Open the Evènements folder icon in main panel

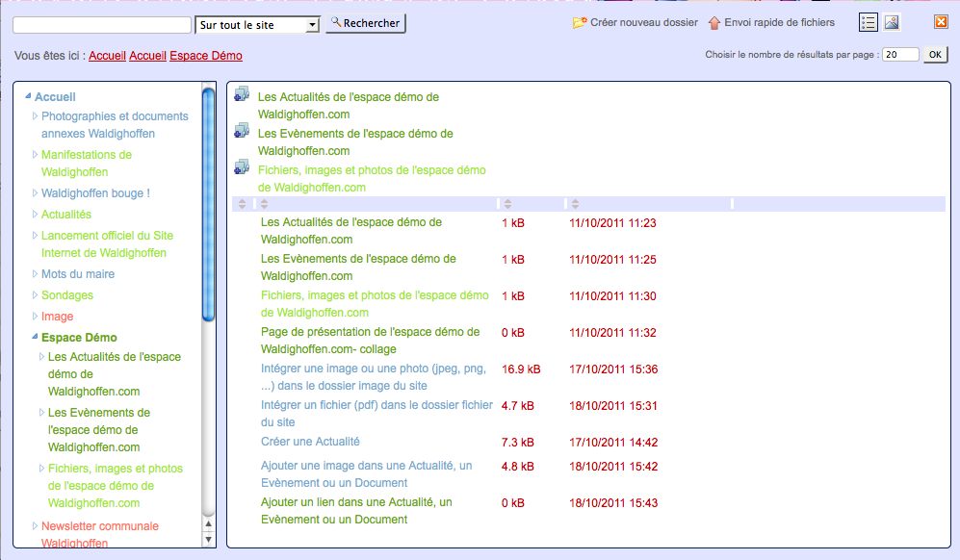tap(242, 131)
